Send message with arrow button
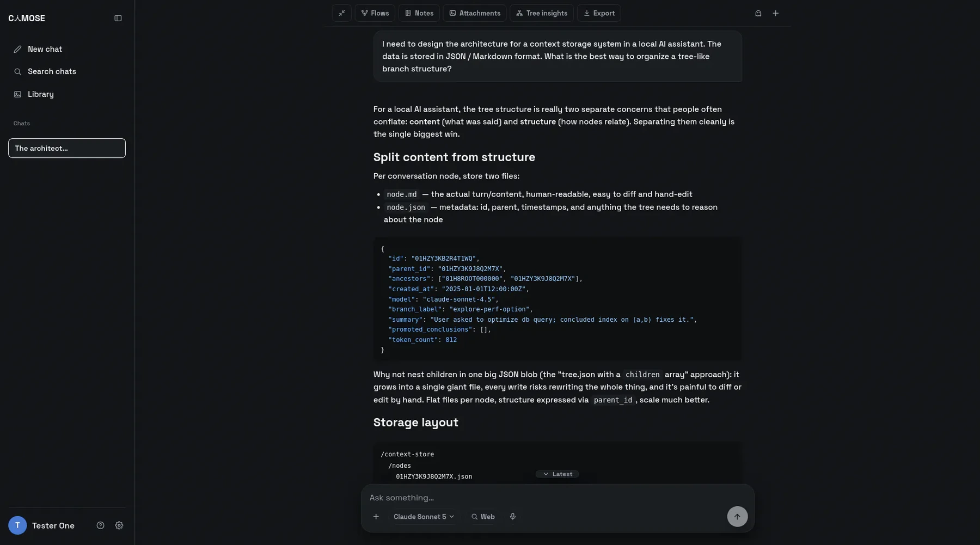 [x=737, y=517]
